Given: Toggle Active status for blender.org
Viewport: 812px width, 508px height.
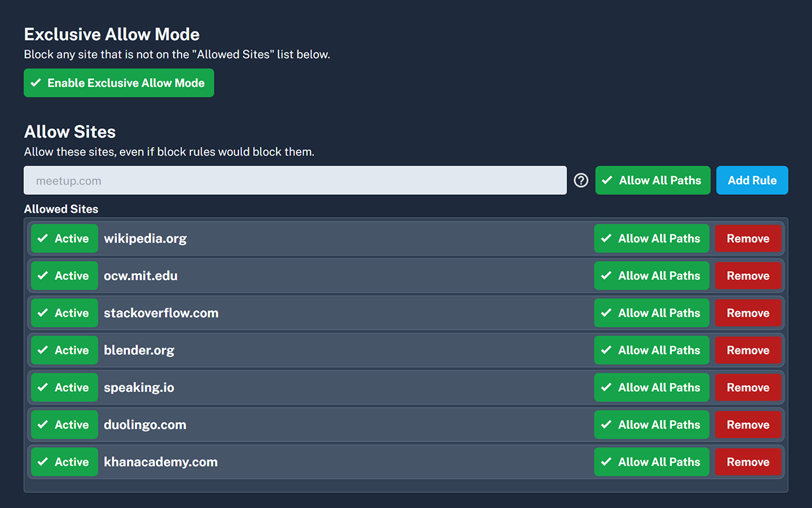Looking at the screenshot, I should tap(65, 350).
